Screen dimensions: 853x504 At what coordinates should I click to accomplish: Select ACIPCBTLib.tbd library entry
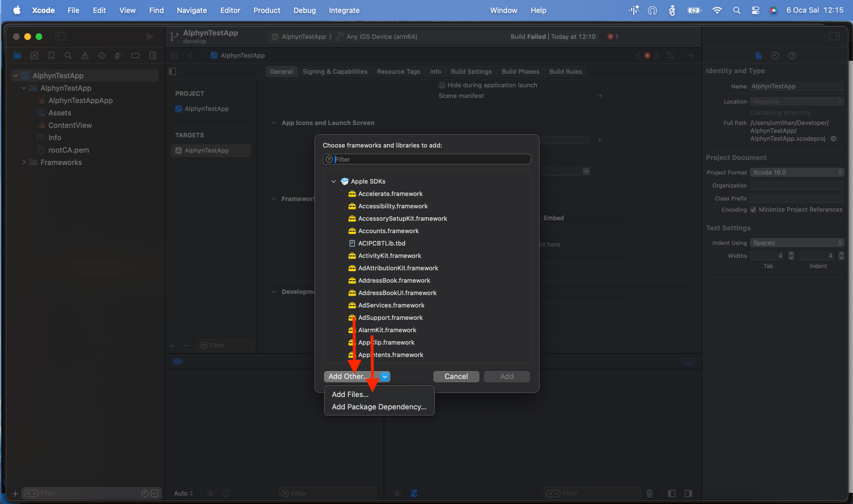coord(382,243)
